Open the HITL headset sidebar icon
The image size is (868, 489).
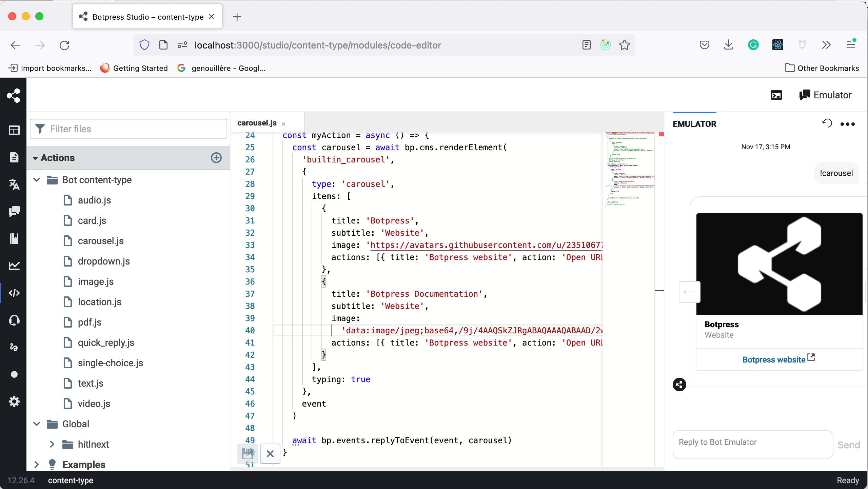coord(14,320)
